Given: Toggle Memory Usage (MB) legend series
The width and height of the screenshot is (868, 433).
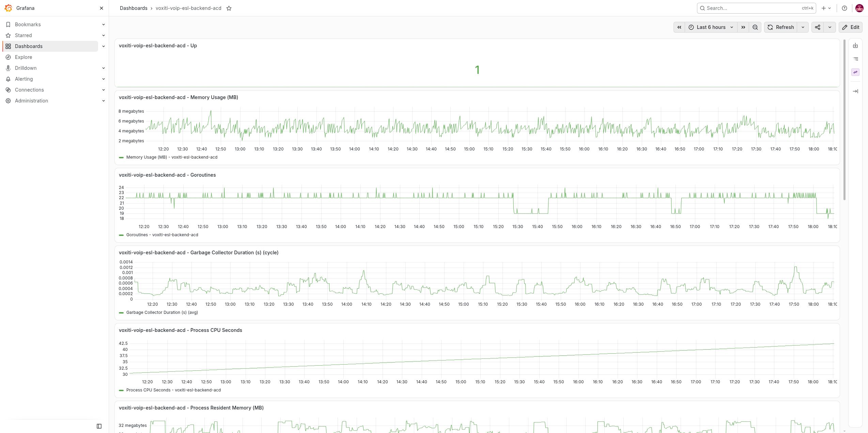Looking at the screenshot, I should coord(172,157).
